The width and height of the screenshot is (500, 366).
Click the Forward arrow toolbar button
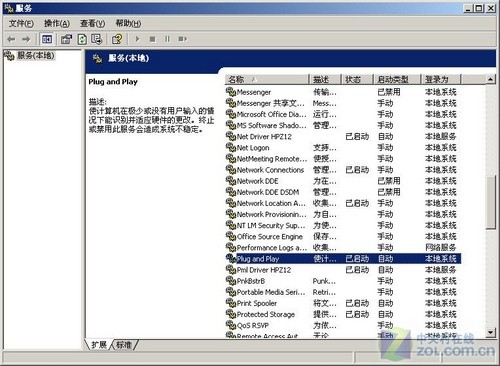click(x=26, y=39)
